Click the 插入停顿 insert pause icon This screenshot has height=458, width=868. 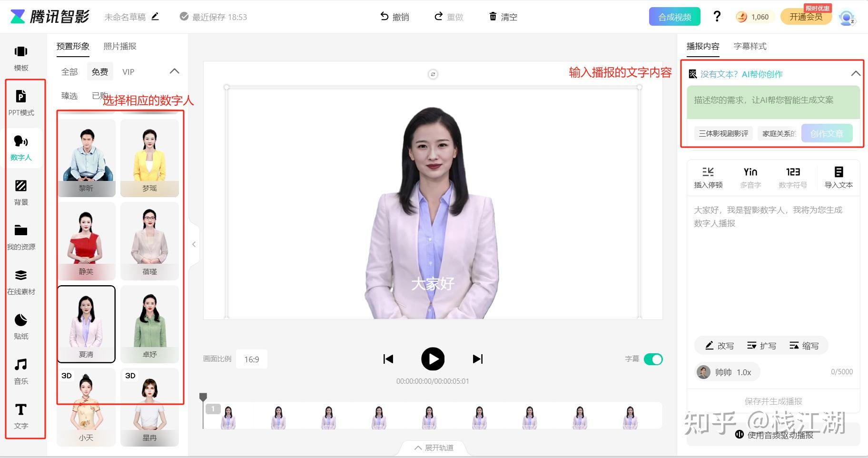(x=708, y=177)
